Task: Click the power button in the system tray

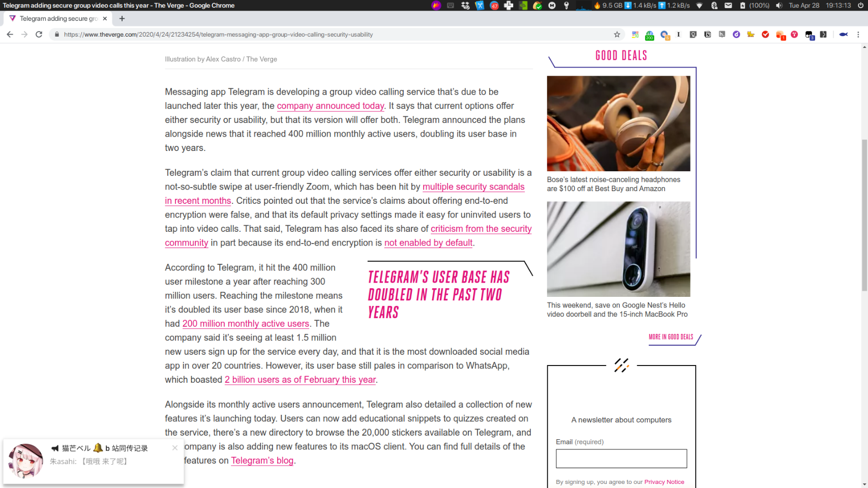Action: pos(860,6)
